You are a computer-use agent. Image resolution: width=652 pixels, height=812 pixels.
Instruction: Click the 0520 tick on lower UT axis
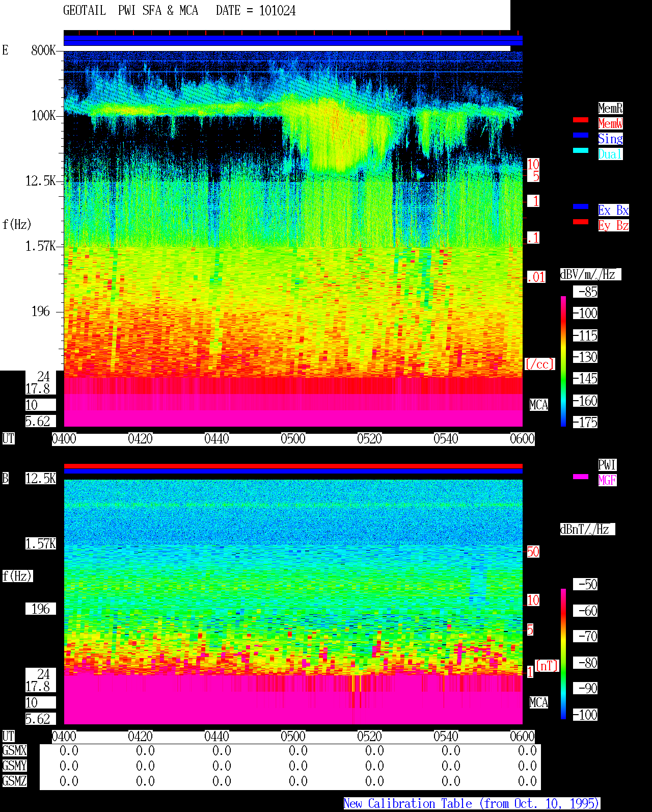tap(370, 737)
